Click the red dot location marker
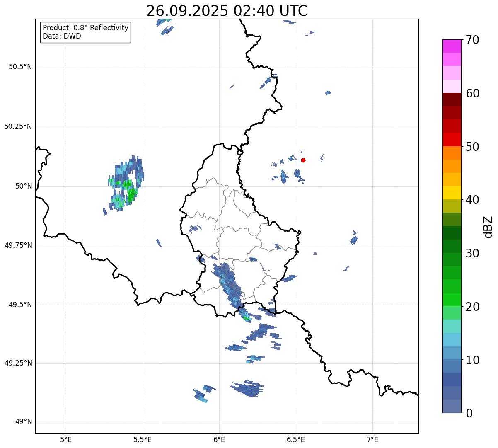Viewport: 498px width, 448px height. (303, 160)
